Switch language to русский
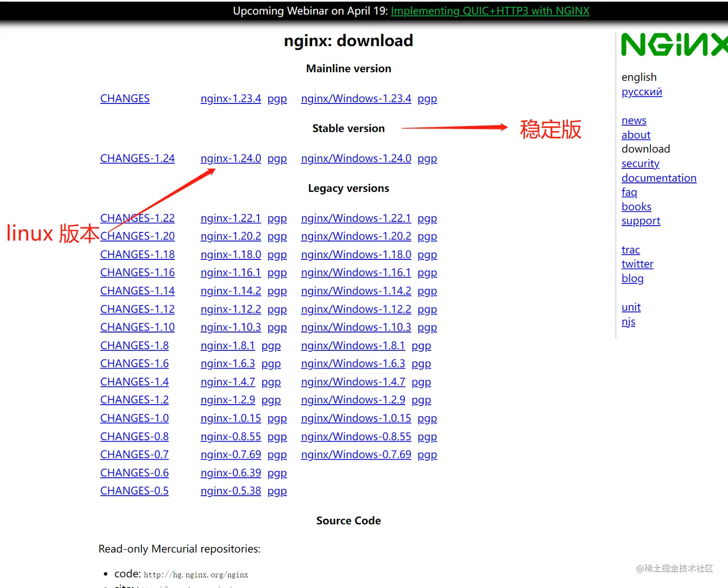The height and width of the screenshot is (588, 728). click(x=641, y=91)
